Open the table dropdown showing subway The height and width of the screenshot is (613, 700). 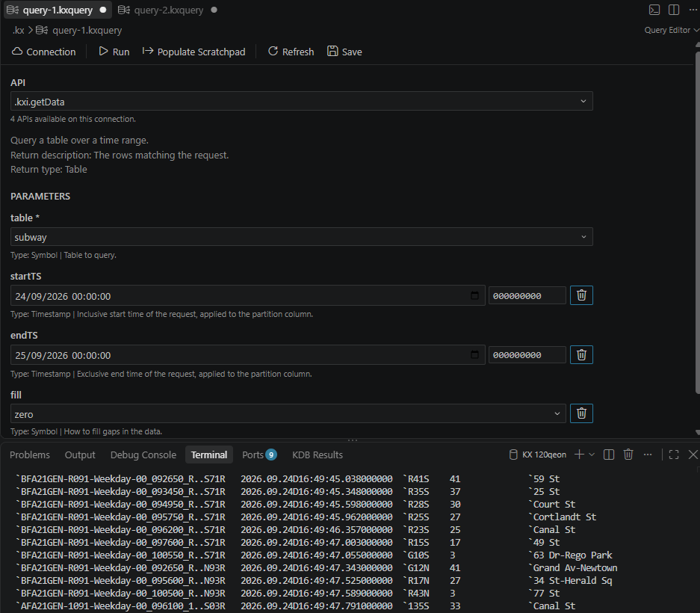pyautogui.click(x=301, y=237)
